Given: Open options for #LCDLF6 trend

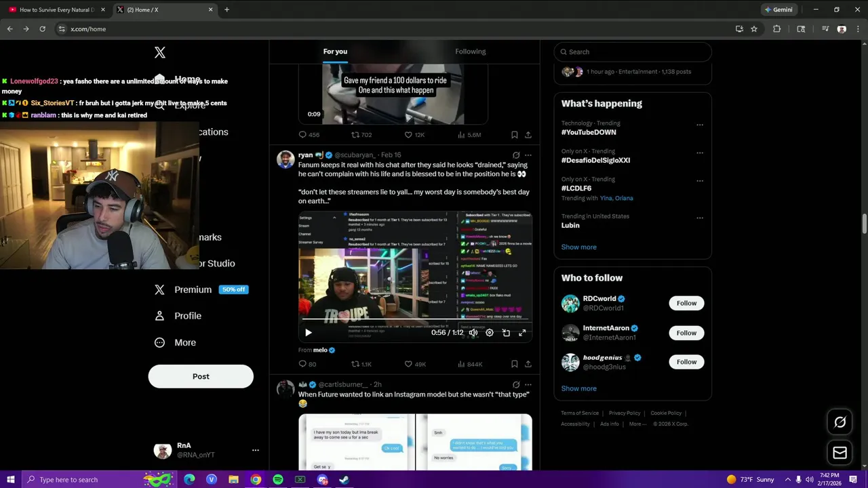Looking at the screenshot, I should click(x=700, y=181).
